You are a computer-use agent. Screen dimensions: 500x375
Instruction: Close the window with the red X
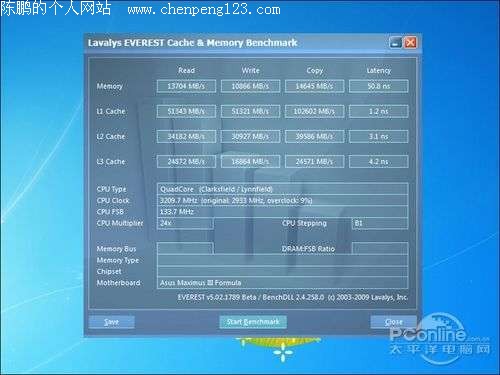coord(411,42)
